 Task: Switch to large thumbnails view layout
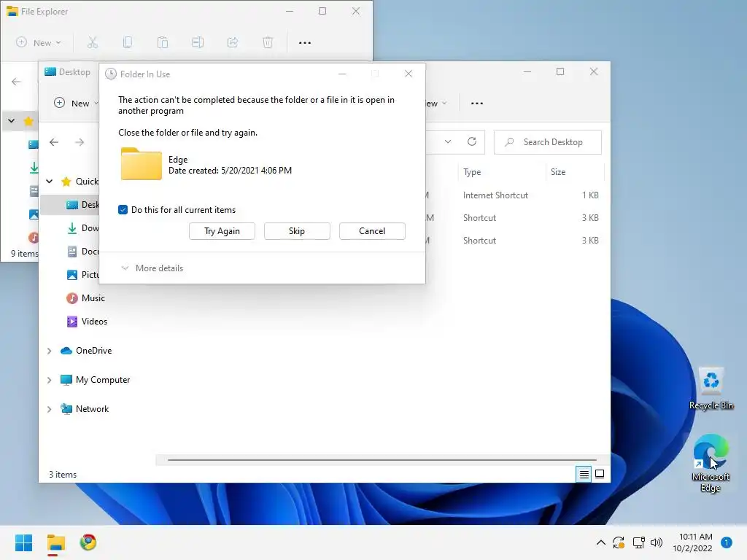click(x=600, y=474)
